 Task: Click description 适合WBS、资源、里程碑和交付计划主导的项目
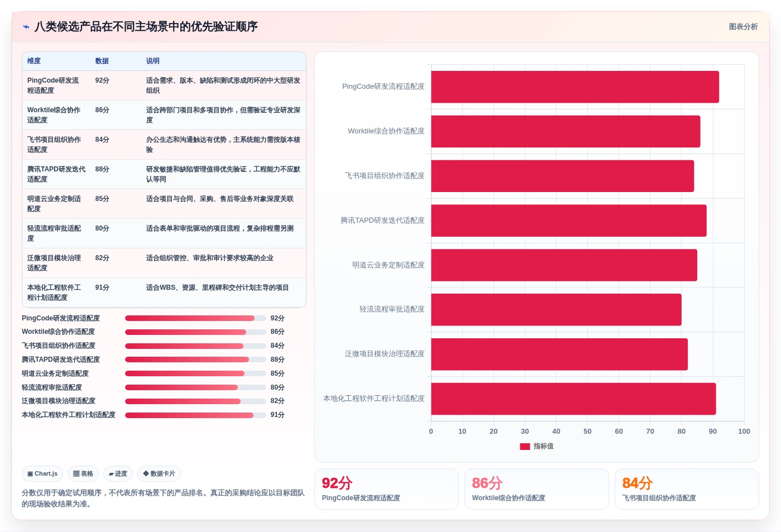coord(217,287)
